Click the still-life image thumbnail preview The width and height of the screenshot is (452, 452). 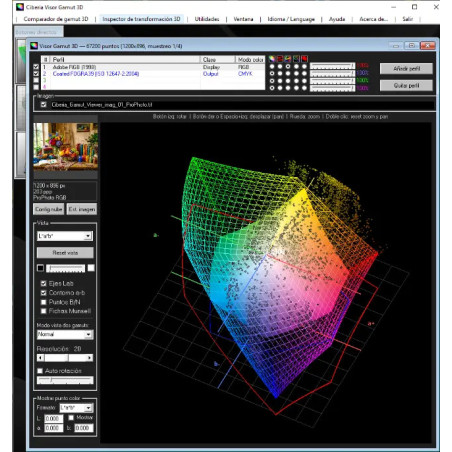click(x=66, y=146)
